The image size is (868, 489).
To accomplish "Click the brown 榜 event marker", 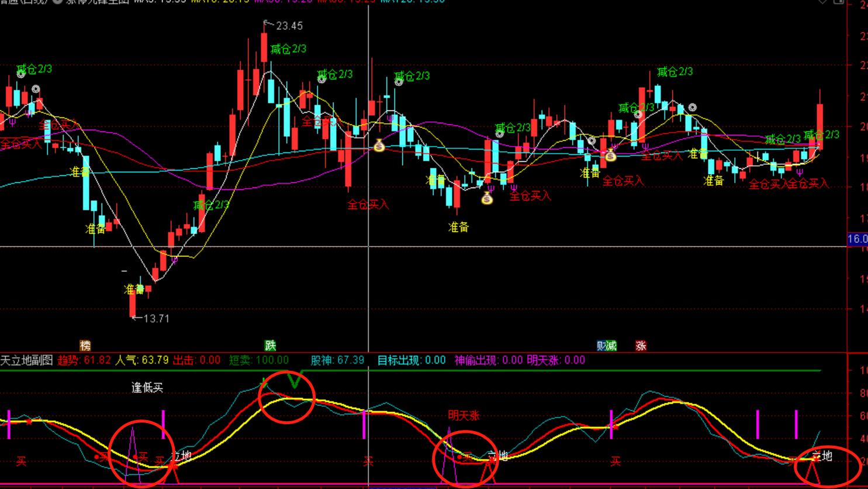I will point(85,346).
